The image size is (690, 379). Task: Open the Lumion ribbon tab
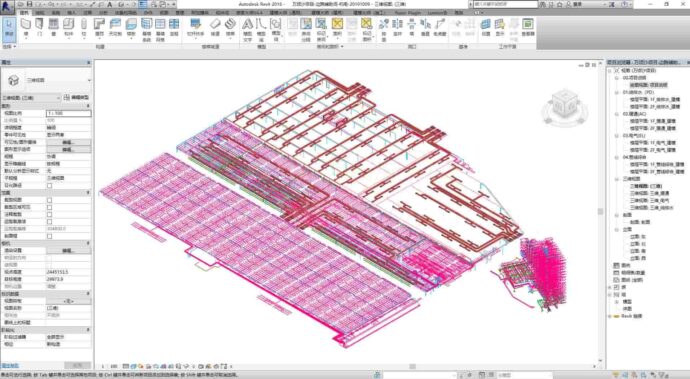[437, 13]
